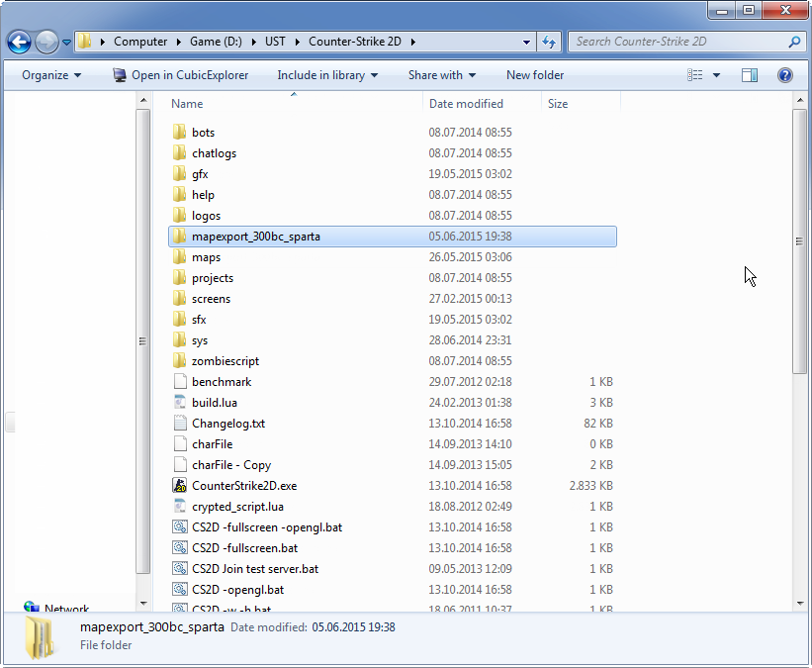
Task: Select the projects folder icon
Action: (x=179, y=278)
